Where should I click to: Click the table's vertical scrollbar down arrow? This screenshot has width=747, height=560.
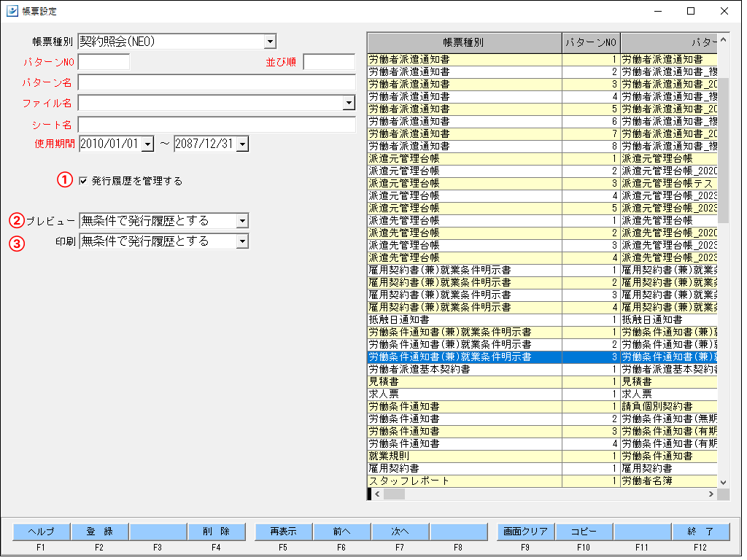pyautogui.click(x=724, y=482)
